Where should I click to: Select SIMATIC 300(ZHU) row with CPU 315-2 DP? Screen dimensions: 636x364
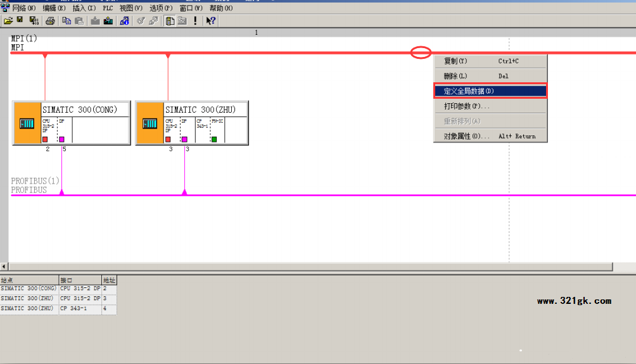[x=58, y=298]
